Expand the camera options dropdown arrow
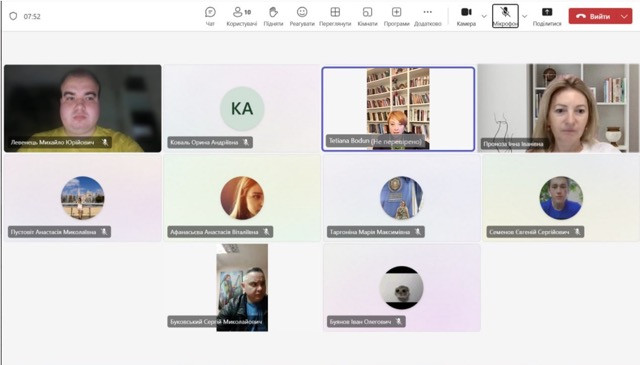 (484, 16)
